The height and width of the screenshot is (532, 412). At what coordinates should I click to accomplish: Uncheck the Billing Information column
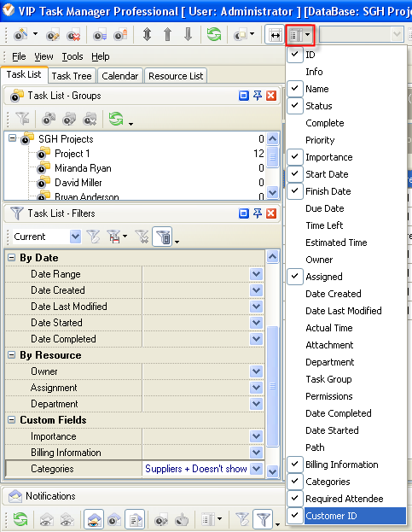point(295,465)
